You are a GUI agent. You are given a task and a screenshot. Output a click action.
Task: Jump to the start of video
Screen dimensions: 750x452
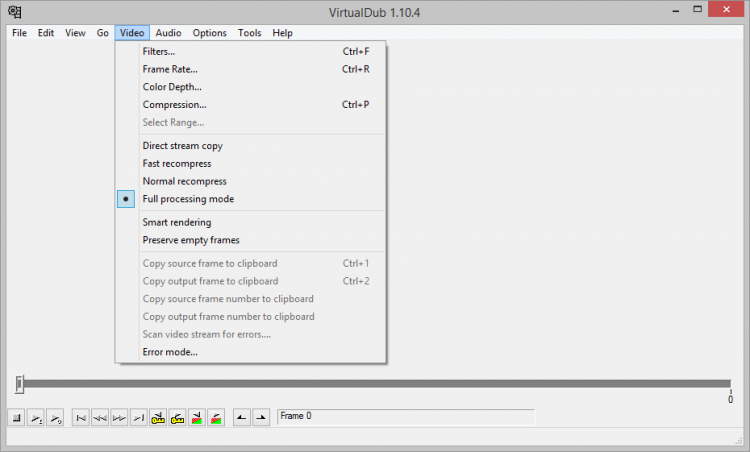[81, 418]
